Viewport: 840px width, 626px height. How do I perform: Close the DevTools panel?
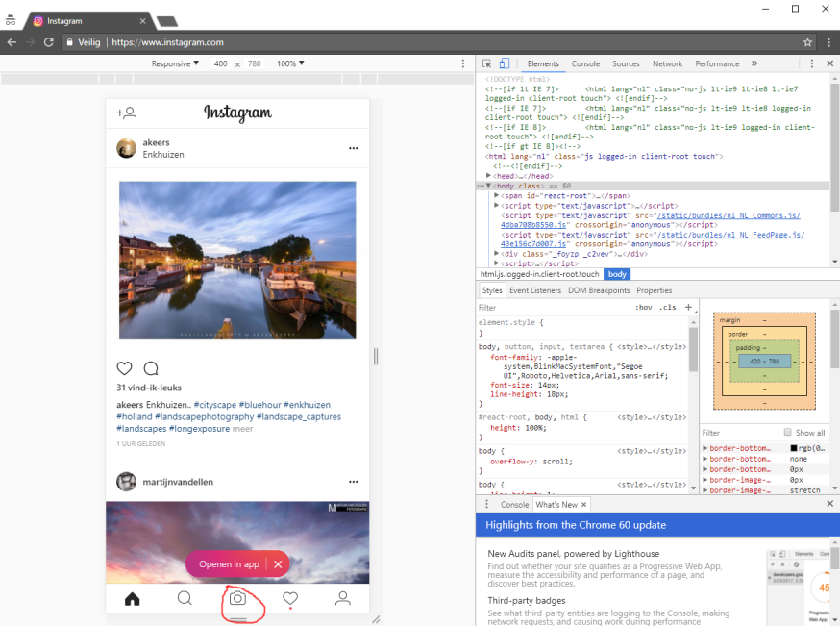(829, 63)
